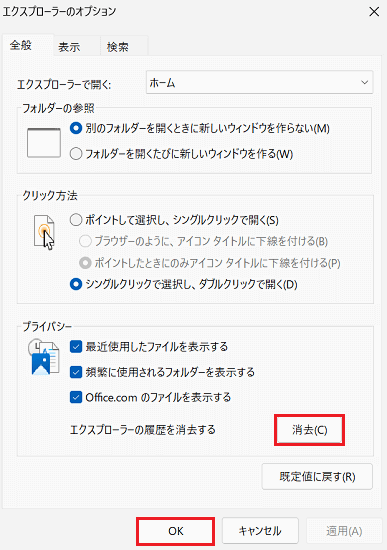Open the エクスプローラーで開く dropdown showing ホーム
This screenshot has height=550, width=387.
coord(259,82)
